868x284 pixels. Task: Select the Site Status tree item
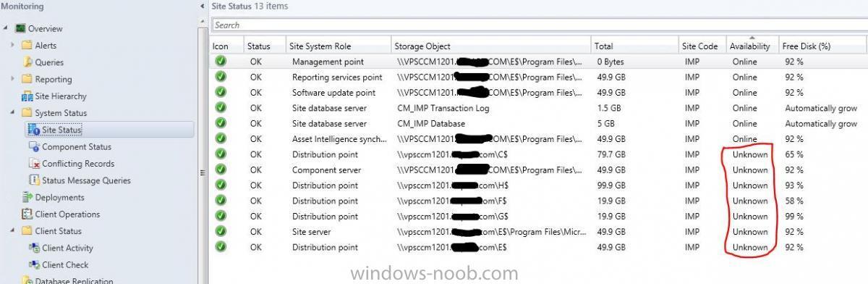pos(61,130)
